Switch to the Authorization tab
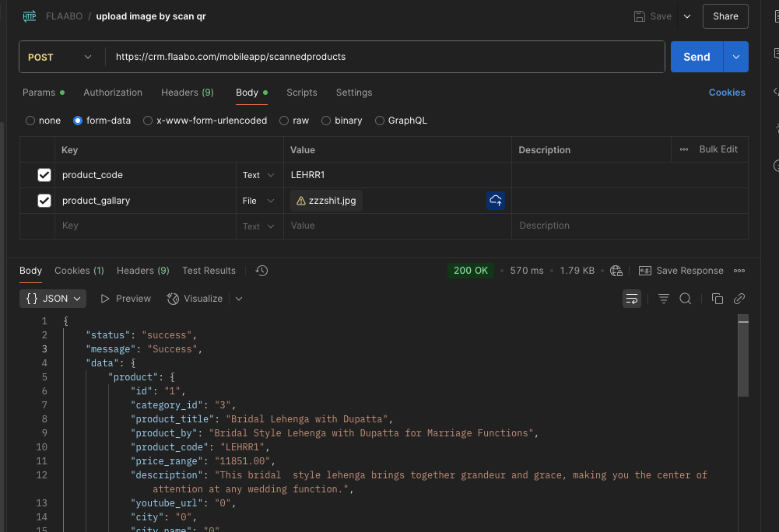The width and height of the screenshot is (779, 532). pyautogui.click(x=113, y=93)
